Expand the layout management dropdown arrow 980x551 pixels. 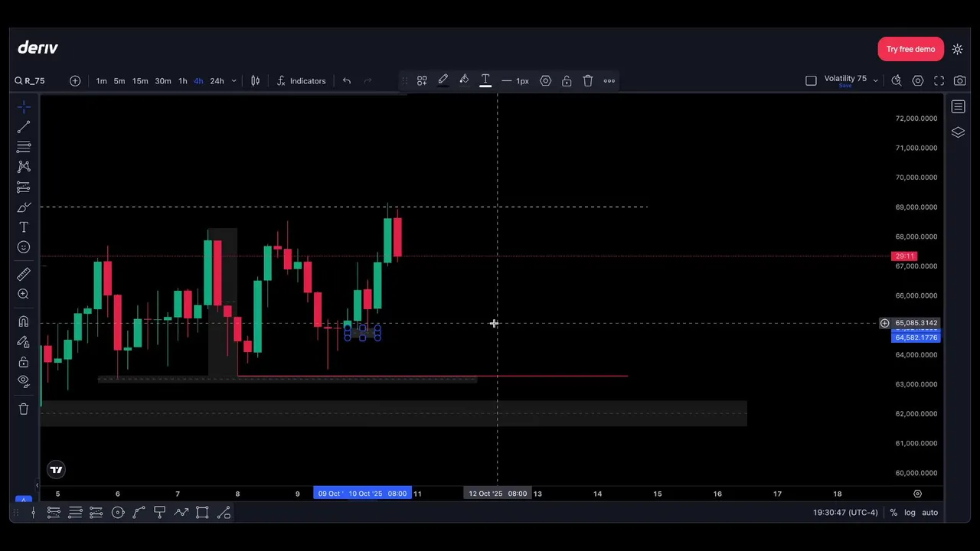click(x=875, y=81)
